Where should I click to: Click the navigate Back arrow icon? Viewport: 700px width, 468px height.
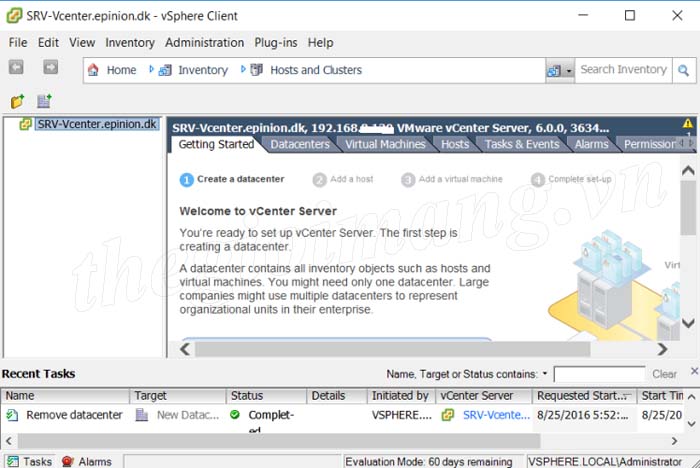point(17,67)
